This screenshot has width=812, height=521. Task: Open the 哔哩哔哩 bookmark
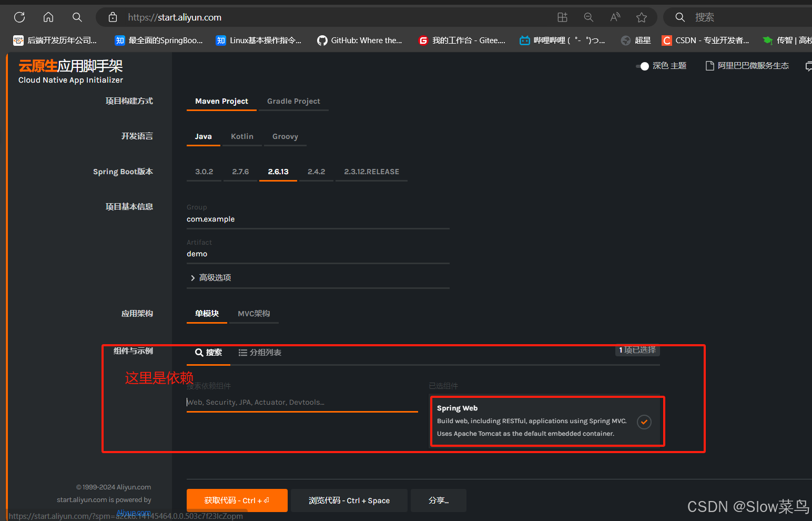(562, 41)
